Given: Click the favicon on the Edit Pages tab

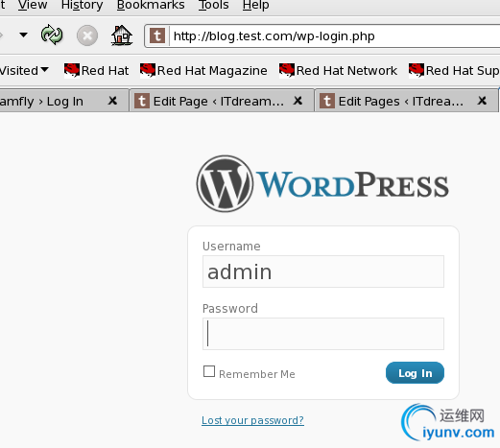Looking at the screenshot, I should coord(327,101).
